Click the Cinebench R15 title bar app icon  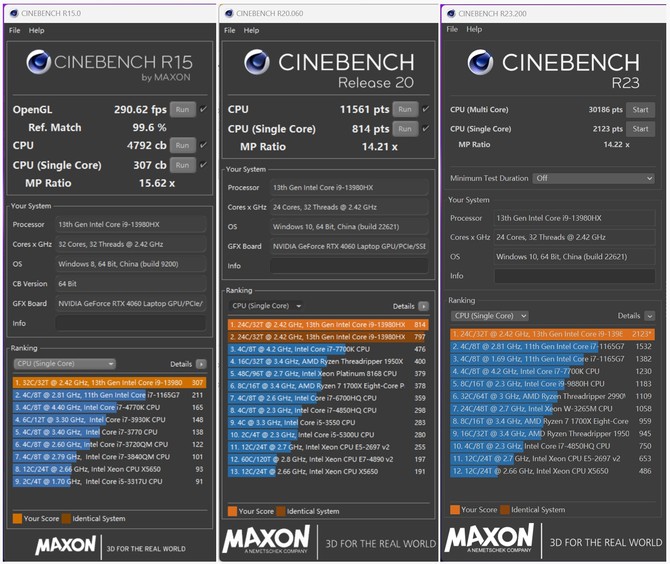14,13
